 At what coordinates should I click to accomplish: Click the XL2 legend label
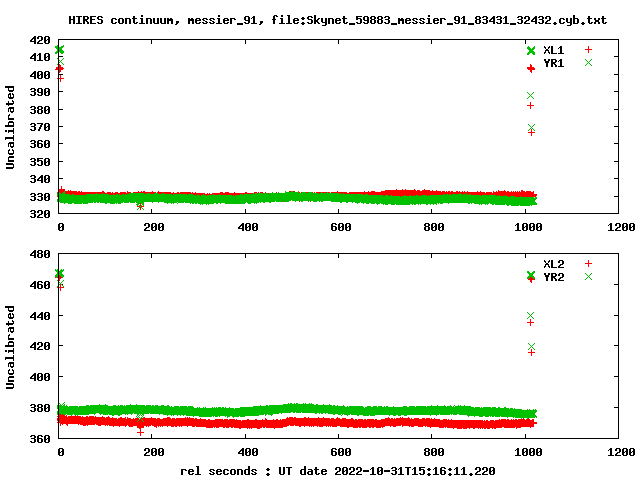553,264
